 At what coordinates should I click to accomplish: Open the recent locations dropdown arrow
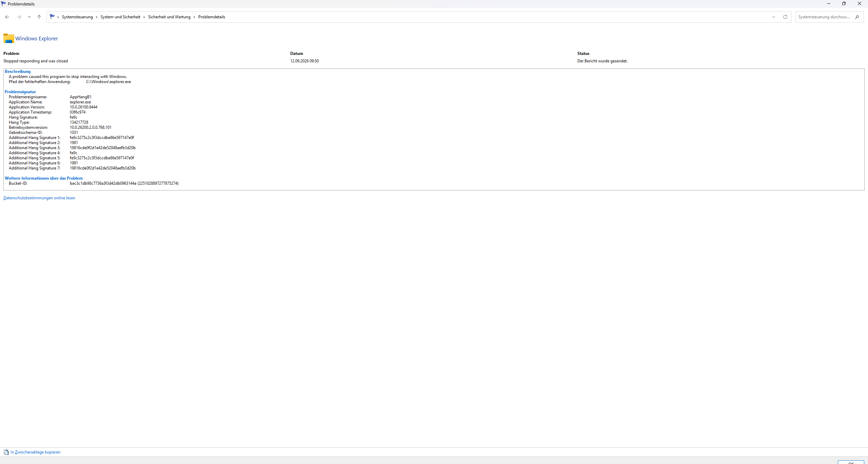29,17
